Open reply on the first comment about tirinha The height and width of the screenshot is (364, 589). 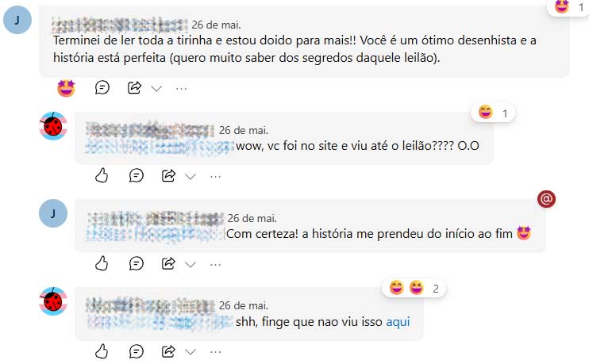pyautogui.click(x=102, y=88)
